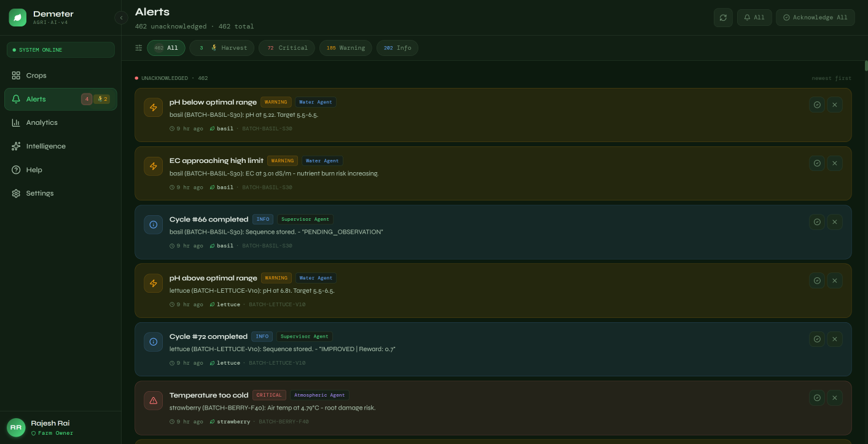Acknowledge the EC approaching high limit alert
The height and width of the screenshot is (444, 868).
[817, 163]
